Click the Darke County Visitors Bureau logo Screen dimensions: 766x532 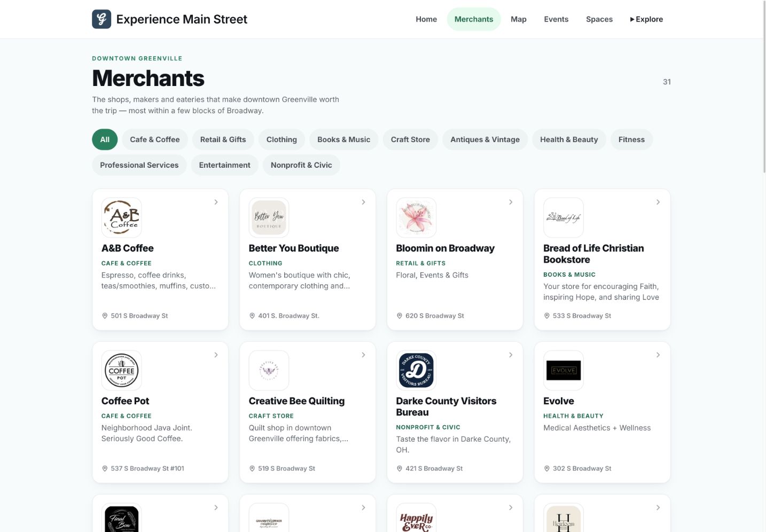[416, 370]
